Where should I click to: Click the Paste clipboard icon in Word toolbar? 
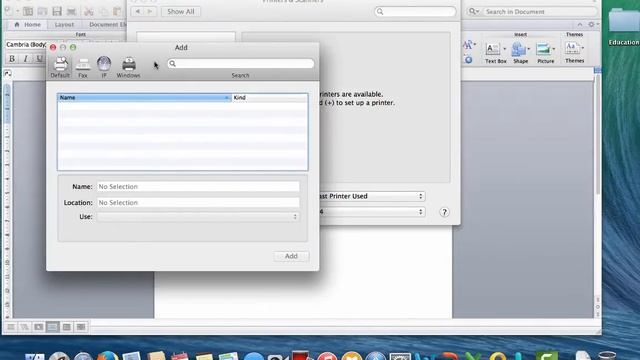click(x=118, y=11)
